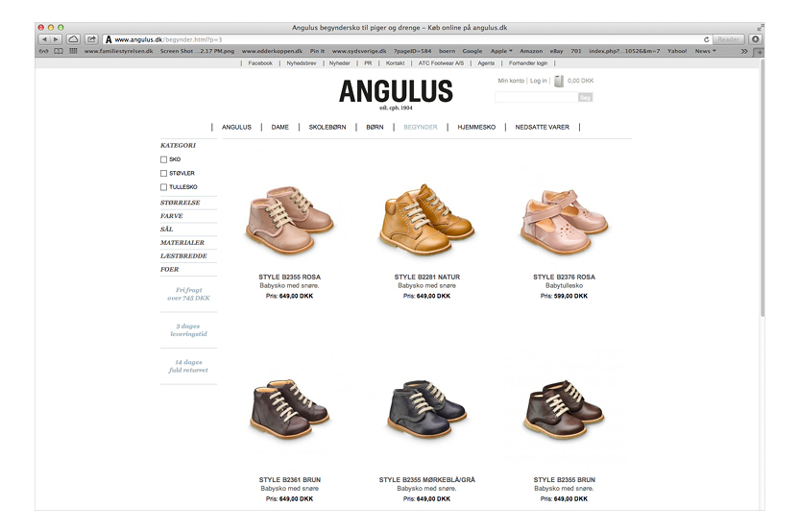
Task: Open the Style B2355 Mørkeblå/Grå shoe image
Action: pos(427,409)
